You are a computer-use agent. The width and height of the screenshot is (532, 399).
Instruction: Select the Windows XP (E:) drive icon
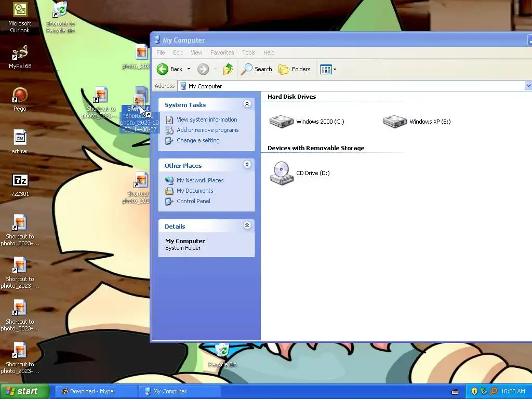(395, 122)
